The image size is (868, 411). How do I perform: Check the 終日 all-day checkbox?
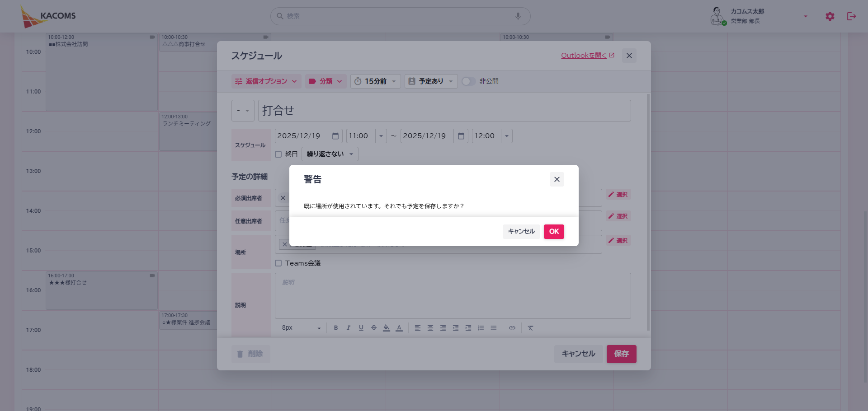(278, 154)
